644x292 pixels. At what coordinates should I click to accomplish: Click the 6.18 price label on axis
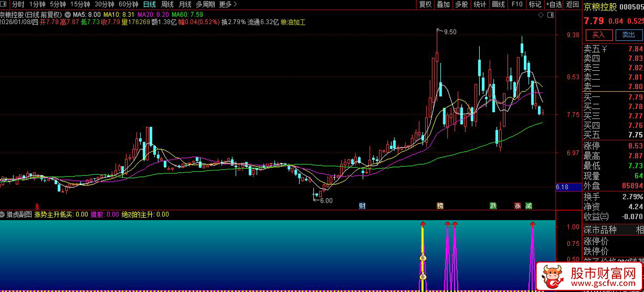562,187
